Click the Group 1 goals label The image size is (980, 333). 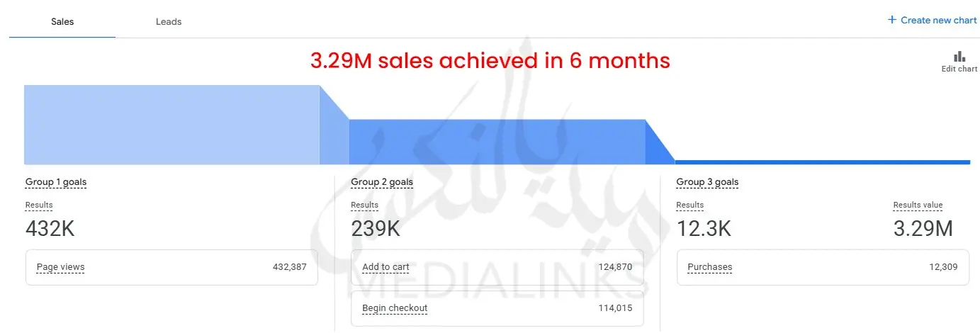point(56,182)
